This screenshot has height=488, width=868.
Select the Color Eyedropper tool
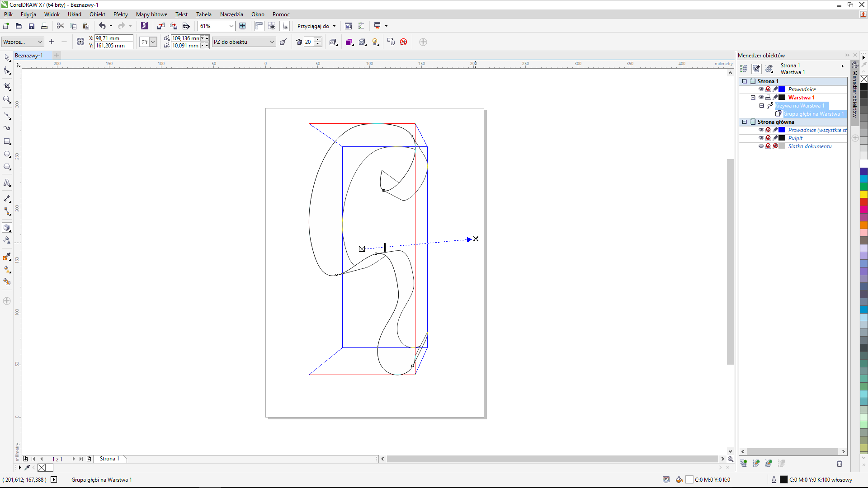pyautogui.click(x=7, y=256)
